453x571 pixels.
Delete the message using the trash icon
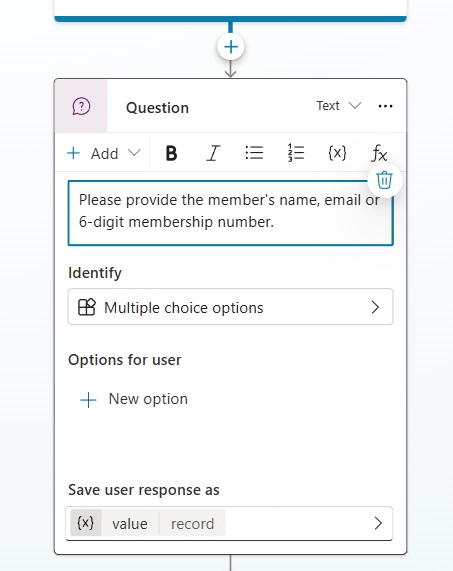385,180
